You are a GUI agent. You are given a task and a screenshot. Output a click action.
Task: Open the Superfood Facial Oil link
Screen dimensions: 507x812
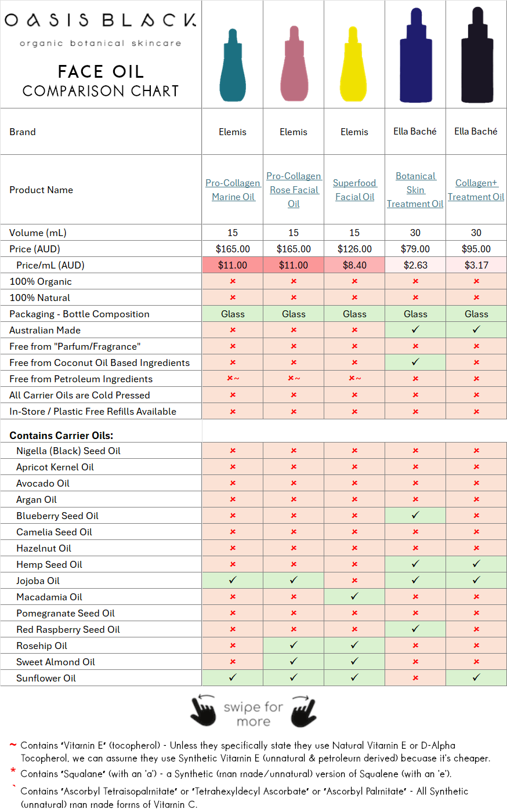(x=354, y=190)
